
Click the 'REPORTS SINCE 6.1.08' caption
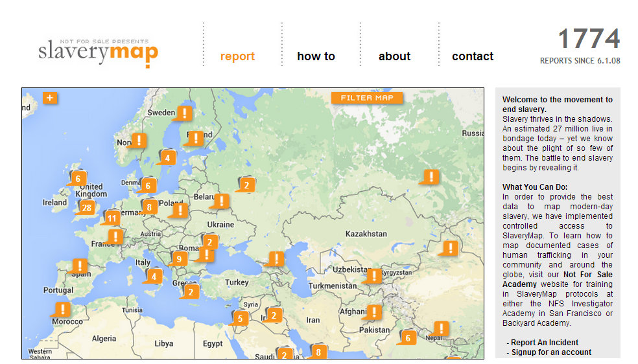click(x=580, y=60)
